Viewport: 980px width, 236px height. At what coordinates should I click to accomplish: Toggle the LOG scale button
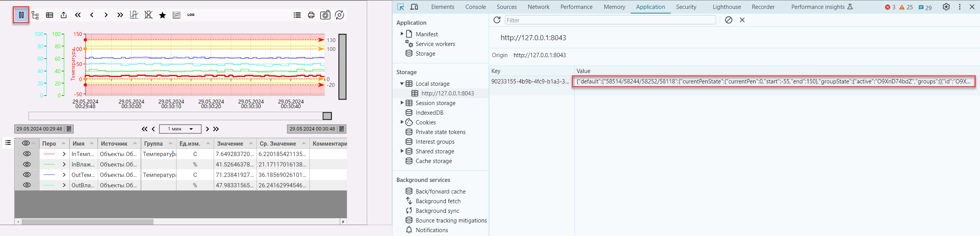tap(191, 15)
